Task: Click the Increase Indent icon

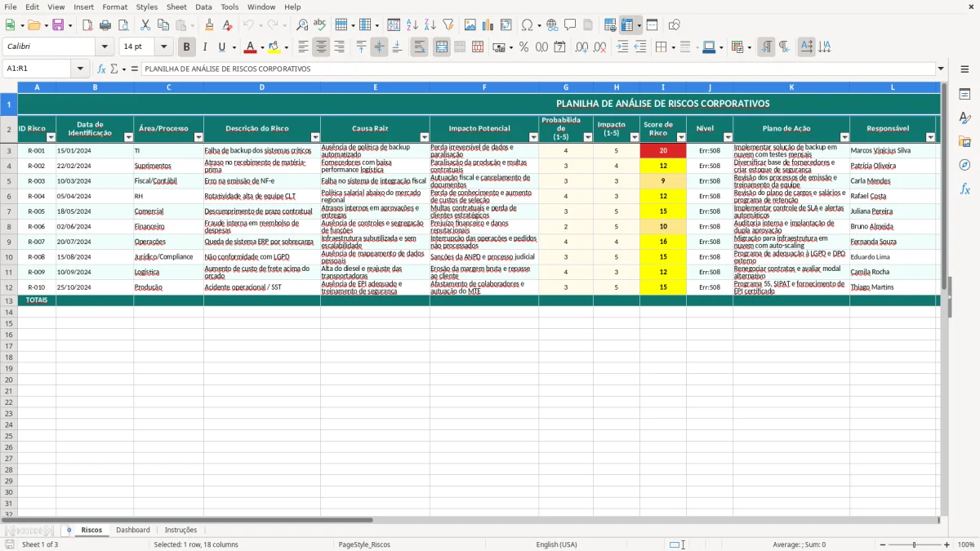Action: (x=622, y=47)
